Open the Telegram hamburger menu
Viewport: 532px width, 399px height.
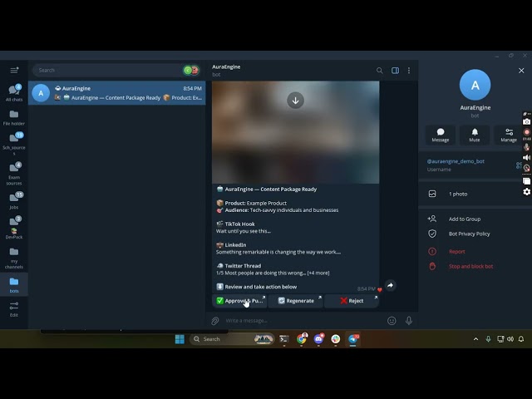coord(14,70)
